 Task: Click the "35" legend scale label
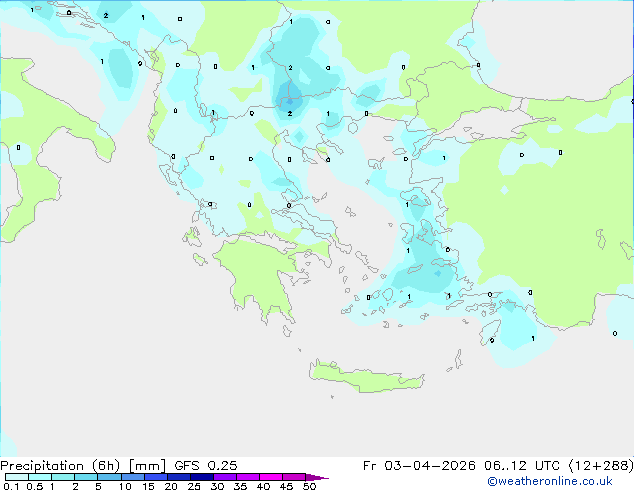click(240, 486)
